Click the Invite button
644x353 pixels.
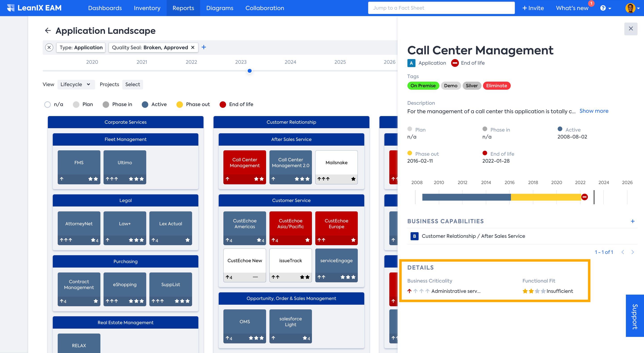click(533, 8)
